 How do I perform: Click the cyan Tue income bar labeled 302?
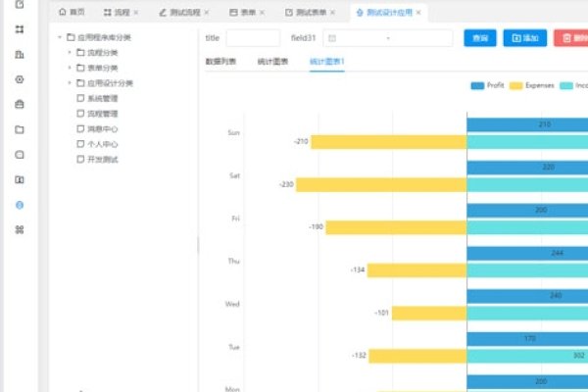527,356
